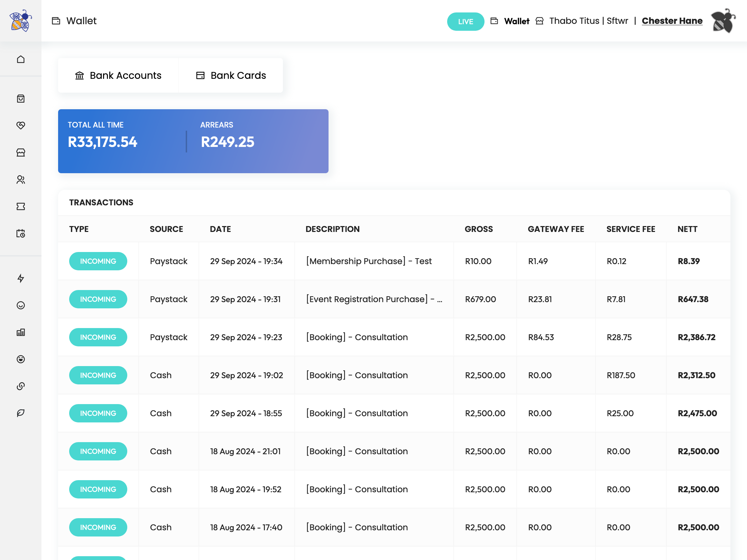Screen dimensions: 747x560
Task: Open the bee profile avatar
Action: tap(723, 21)
